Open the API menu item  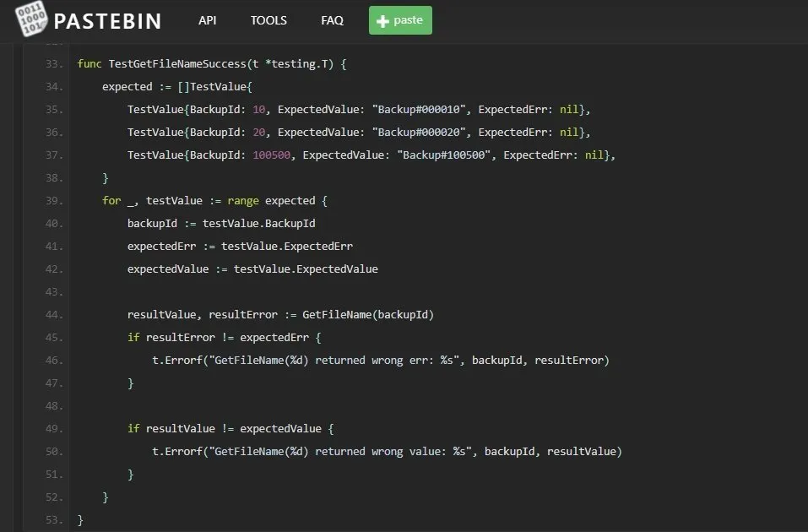[208, 20]
